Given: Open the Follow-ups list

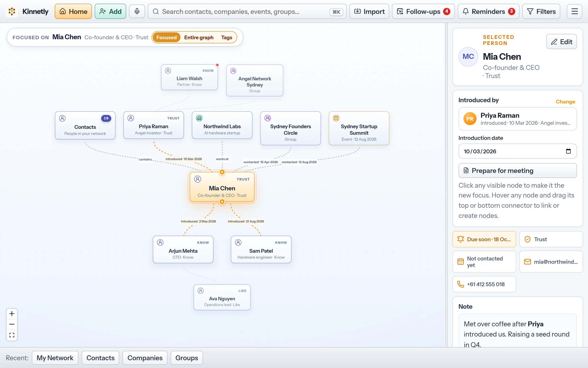Looking at the screenshot, I should coord(423,11).
